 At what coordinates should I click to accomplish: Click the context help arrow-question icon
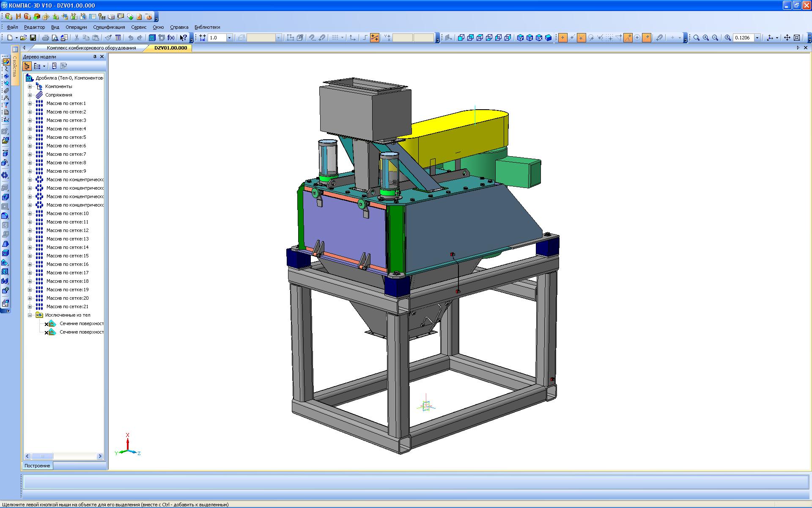coord(183,38)
